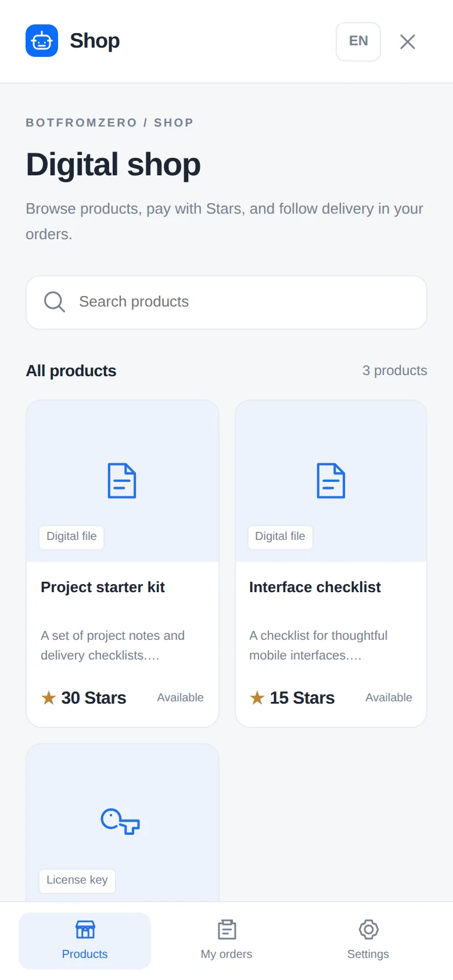Image resolution: width=453 pixels, height=980 pixels.
Task: Click the Interface checklist description text
Action: 318,646
